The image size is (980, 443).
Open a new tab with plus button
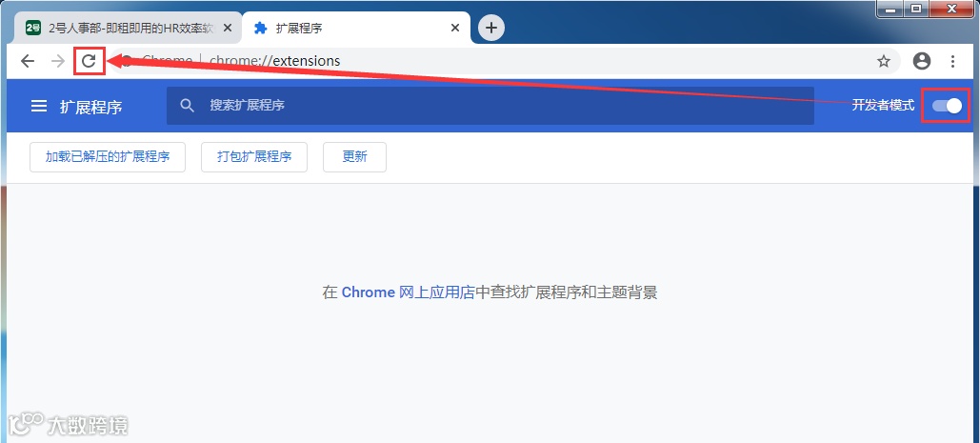(x=491, y=28)
